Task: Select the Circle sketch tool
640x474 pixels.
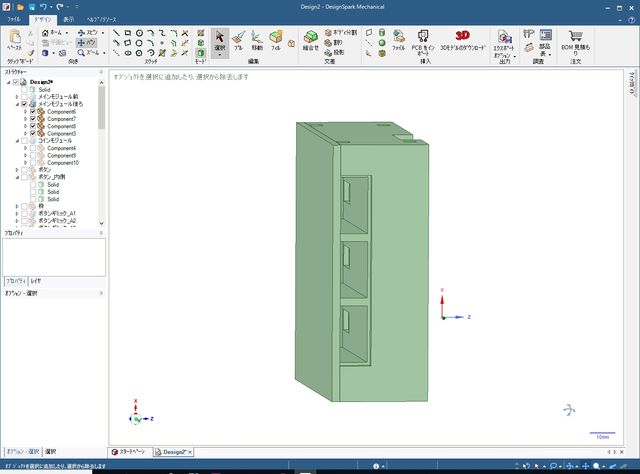Action: [x=139, y=33]
